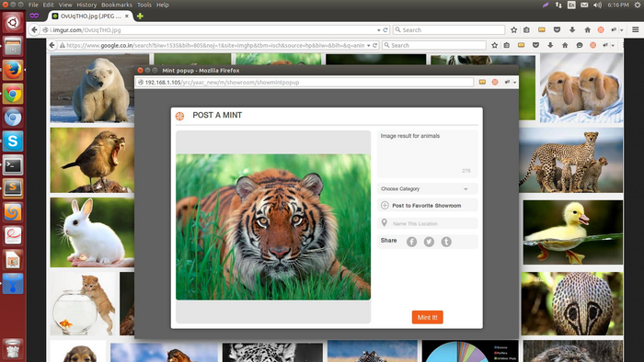
Task: Open the roaring bird image result
Action: pyautogui.click(x=92, y=160)
